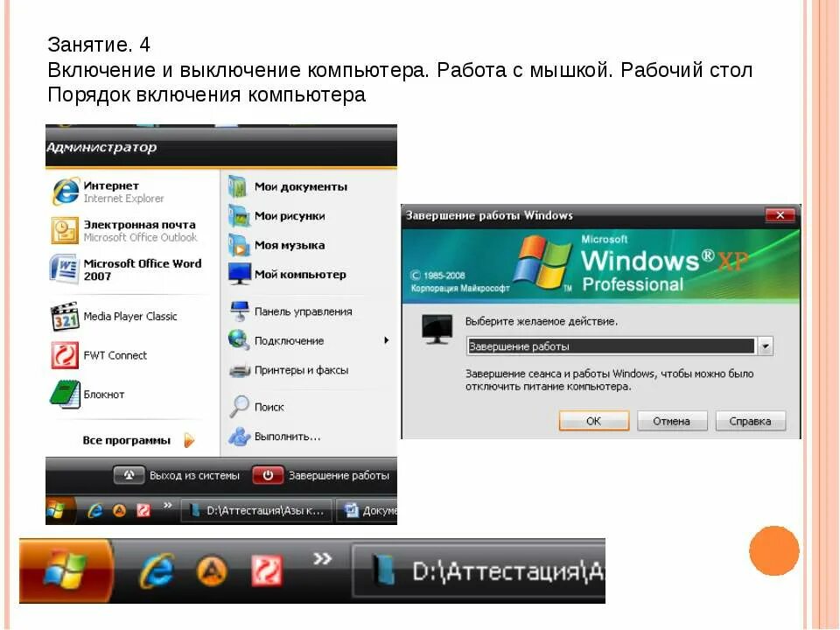Click Все программы label
The width and height of the screenshot is (840, 630).
tap(126, 440)
